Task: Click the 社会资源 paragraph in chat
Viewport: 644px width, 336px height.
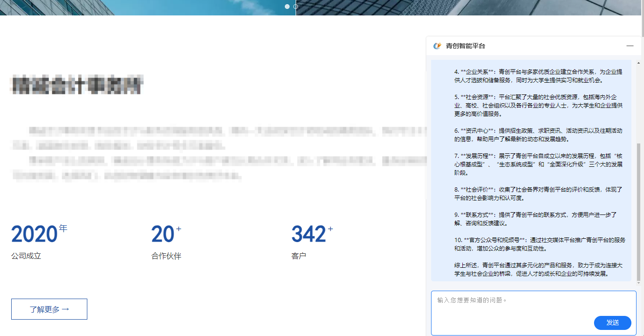Action: (x=538, y=106)
